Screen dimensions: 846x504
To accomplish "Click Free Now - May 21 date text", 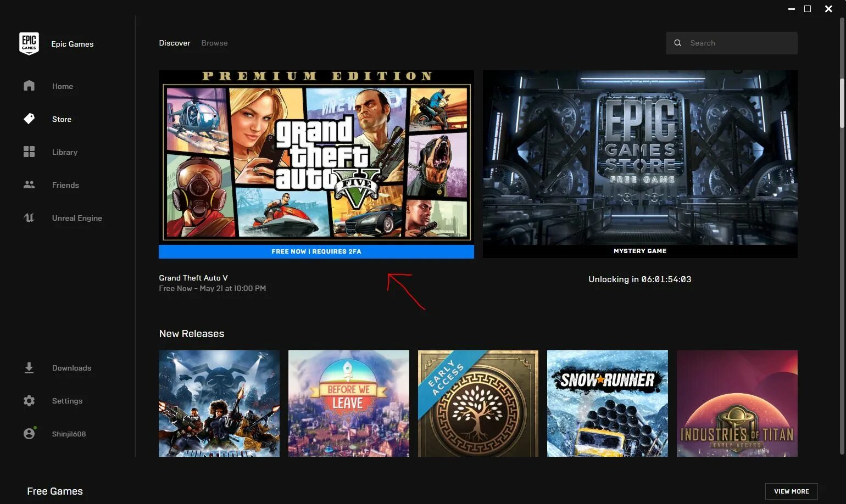I will tap(213, 288).
